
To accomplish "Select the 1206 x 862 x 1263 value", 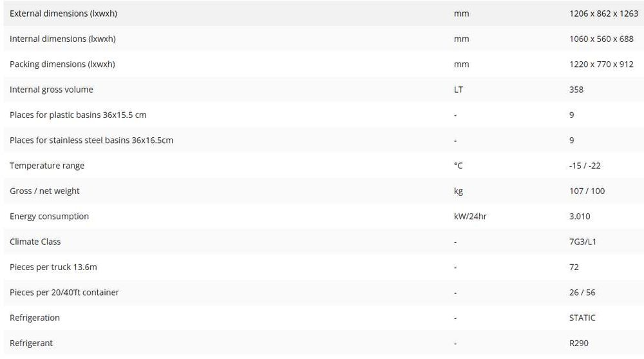I will (x=603, y=14).
